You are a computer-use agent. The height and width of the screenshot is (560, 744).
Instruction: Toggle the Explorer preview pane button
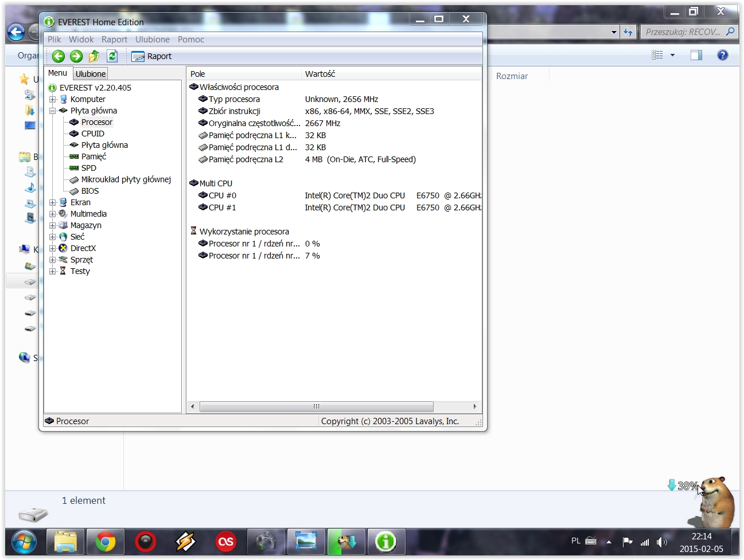(x=696, y=55)
